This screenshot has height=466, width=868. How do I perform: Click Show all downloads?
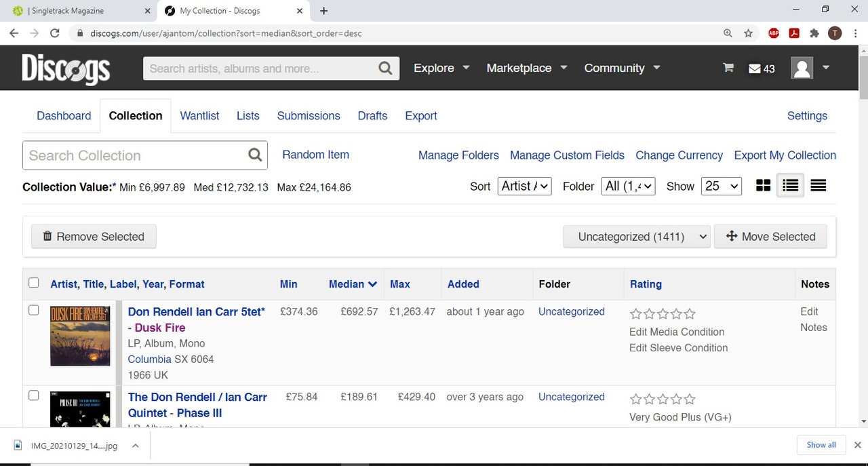821,445
